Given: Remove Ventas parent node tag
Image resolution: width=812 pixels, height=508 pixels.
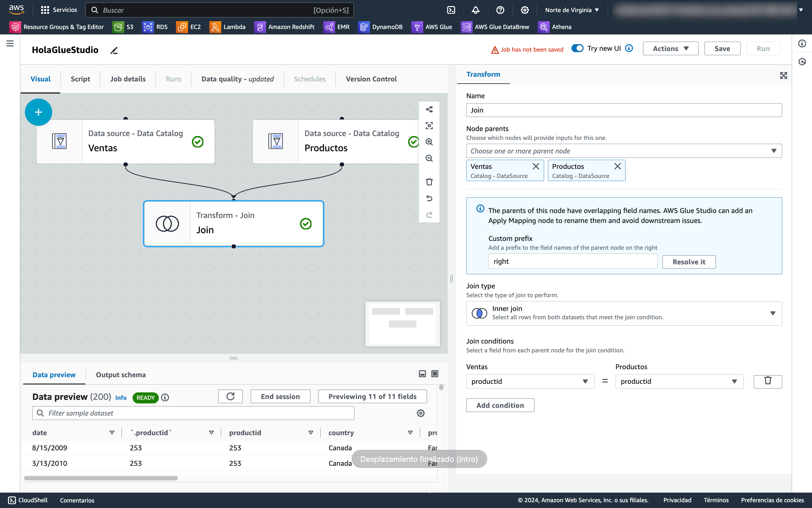Looking at the screenshot, I should tap(536, 166).
